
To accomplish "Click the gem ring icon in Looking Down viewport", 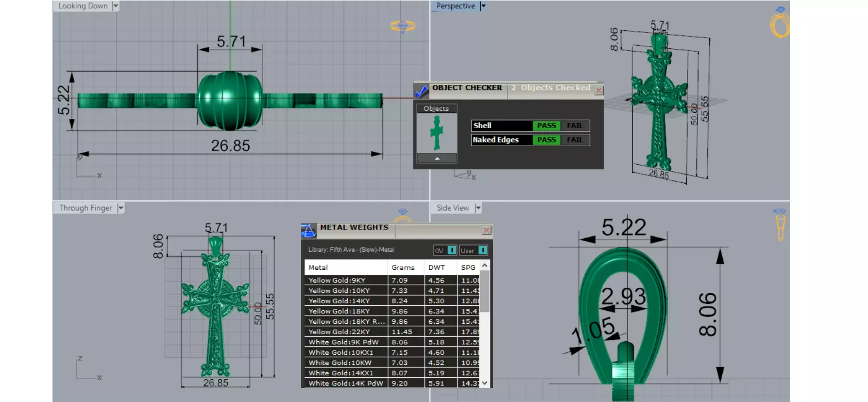I will (x=403, y=26).
